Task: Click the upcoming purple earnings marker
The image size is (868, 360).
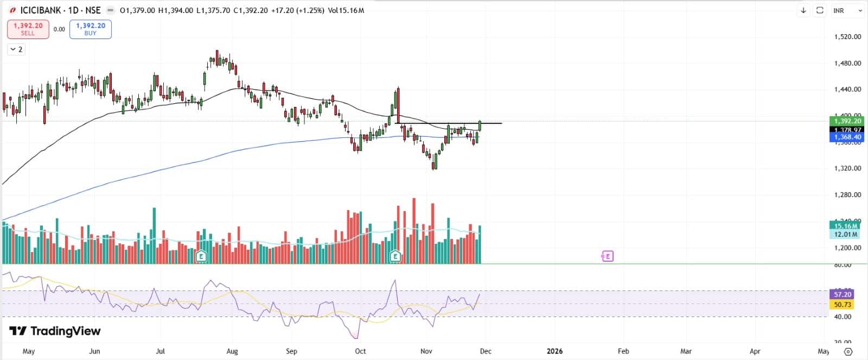Action: tap(607, 256)
